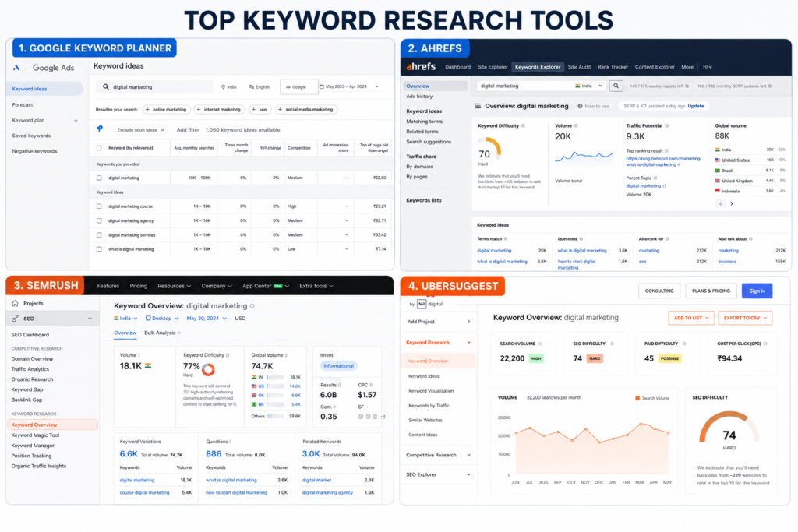Collapse the Keyword plan section
The image size is (798, 532).
pos(76,121)
